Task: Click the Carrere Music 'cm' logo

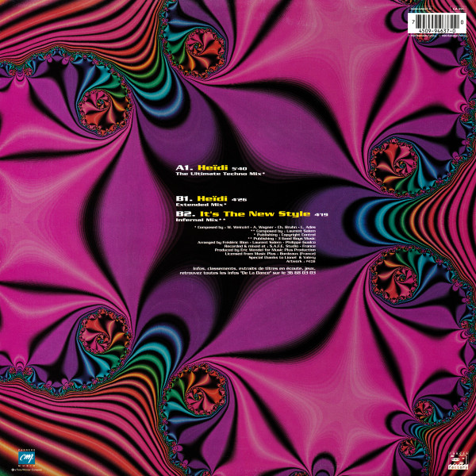Action: (x=26, y=458)
